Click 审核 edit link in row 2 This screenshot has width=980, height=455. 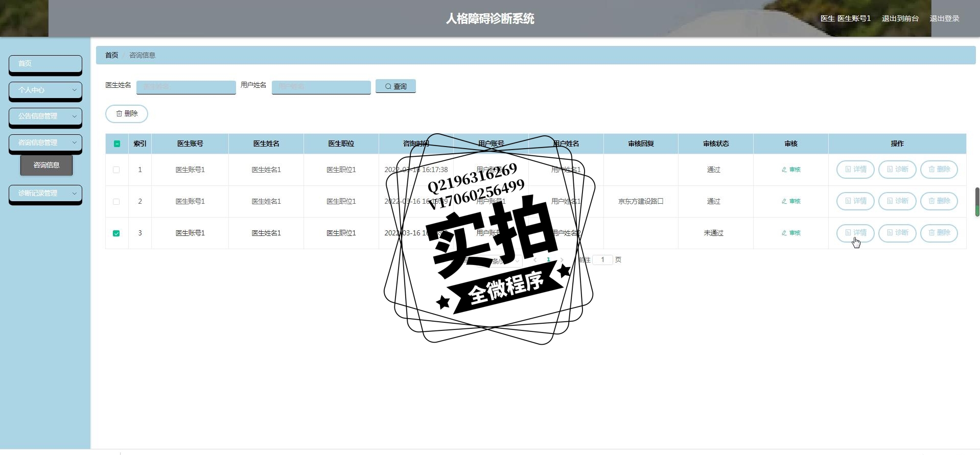791,201
